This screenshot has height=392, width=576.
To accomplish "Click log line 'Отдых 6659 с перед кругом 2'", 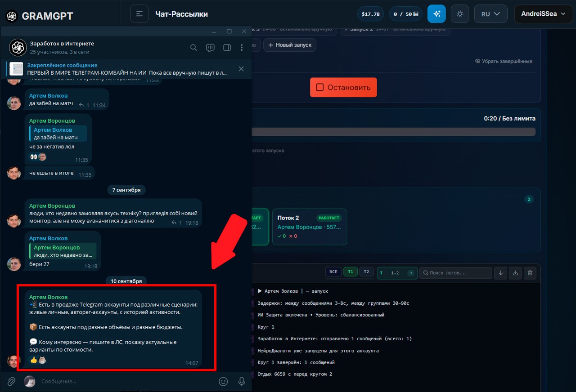I will 295,374.
